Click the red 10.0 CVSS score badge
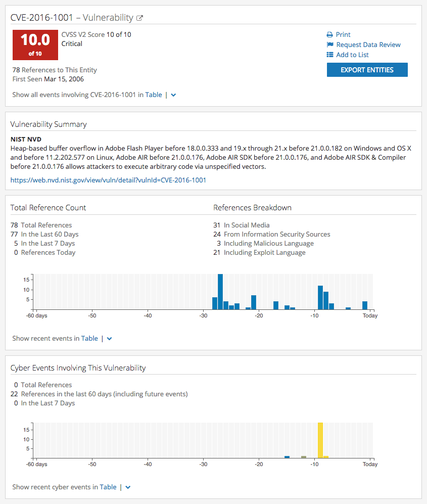 tap(35, 45)
